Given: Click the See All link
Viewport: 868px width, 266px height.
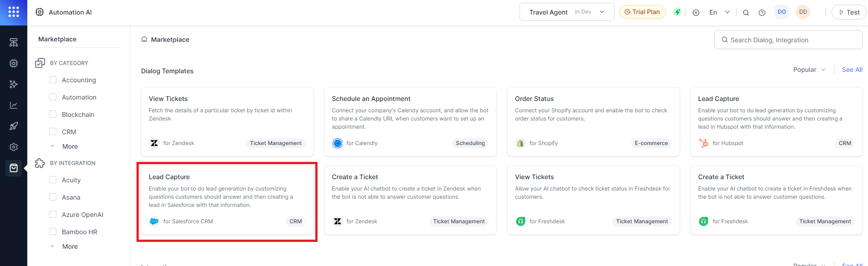Looking at the screenshot, I should [852, 70].
